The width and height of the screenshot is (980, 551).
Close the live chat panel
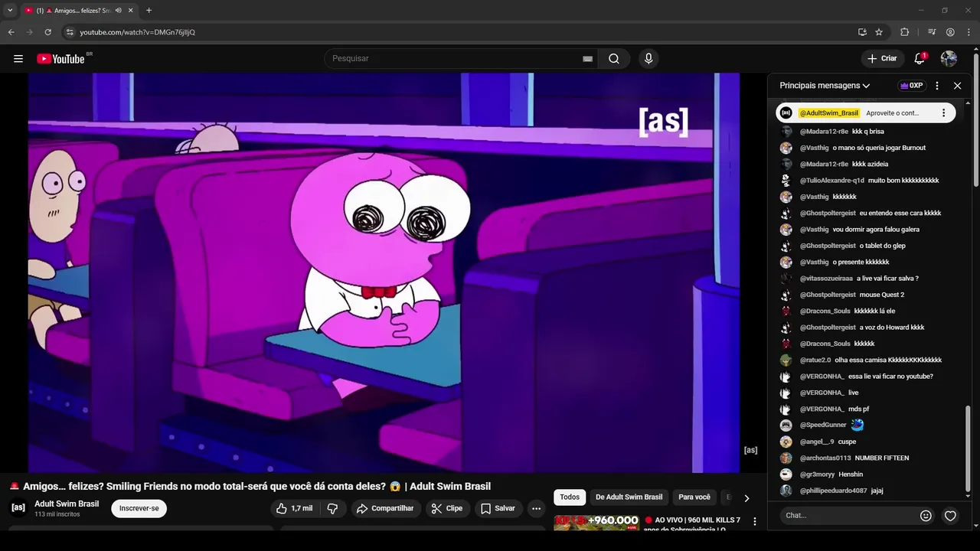point(957,86)
